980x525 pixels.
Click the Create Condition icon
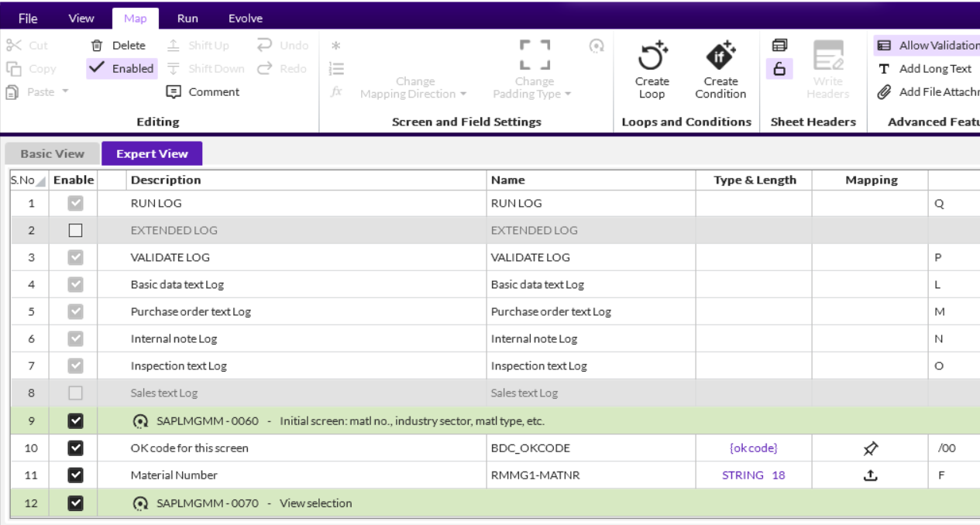[x=720, y=56]
